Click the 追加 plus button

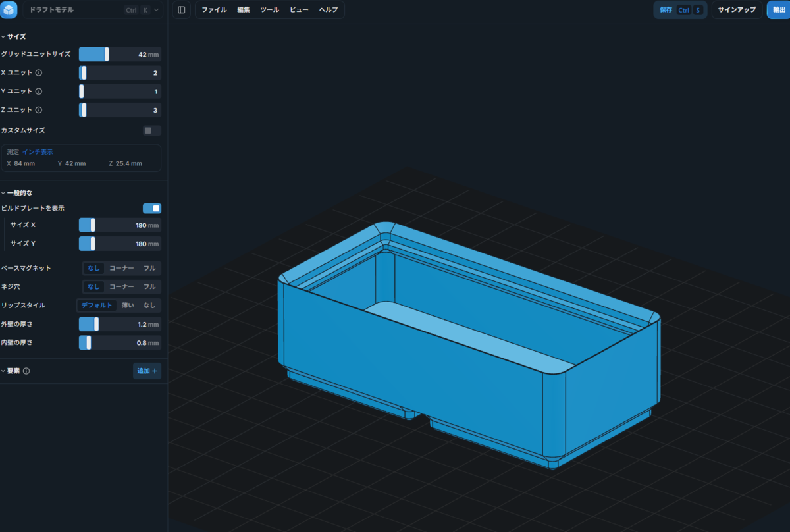147,371
